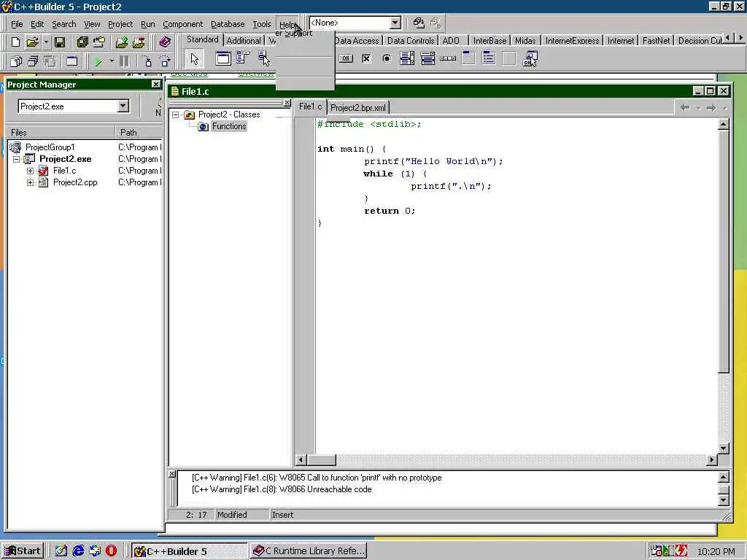Image resolution: width=747 pixels, height=560 pixels.
Task: Switch to C Runtime Library Reference taskbar button
Action: 309,551
